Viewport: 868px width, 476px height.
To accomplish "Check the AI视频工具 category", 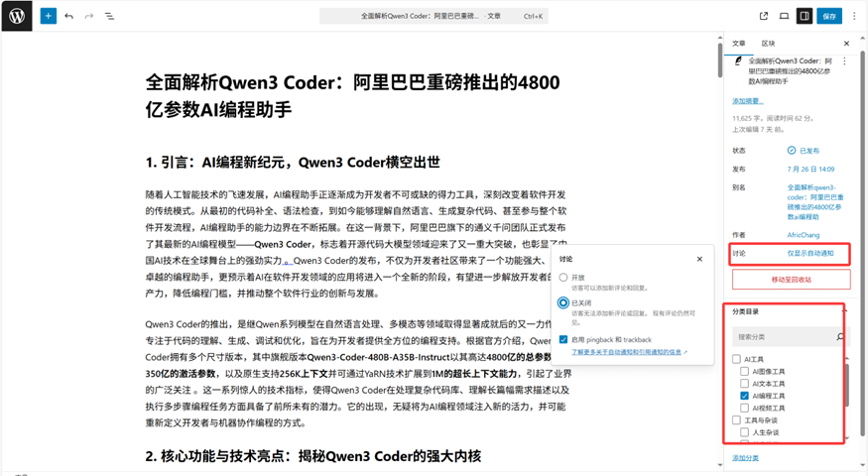I will coord(745,408).
